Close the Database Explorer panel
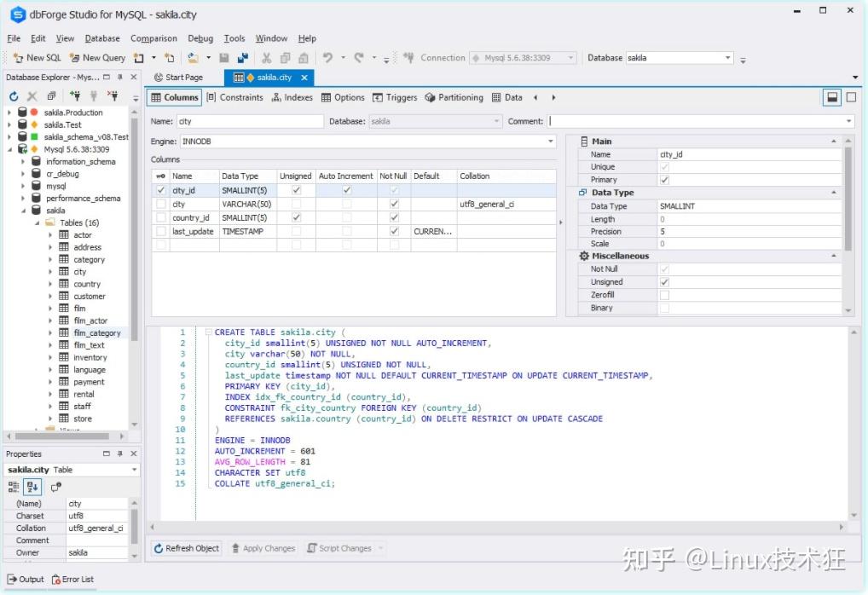 (133, 77)
